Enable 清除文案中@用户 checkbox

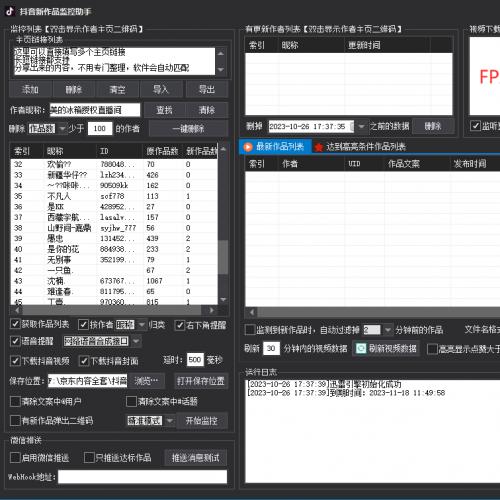(x=15, y=401)
